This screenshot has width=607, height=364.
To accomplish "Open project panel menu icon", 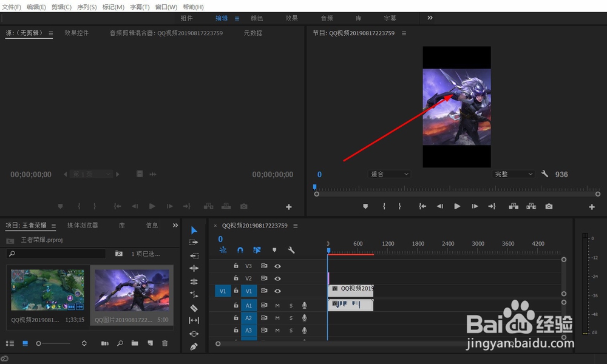I will 53,226.
